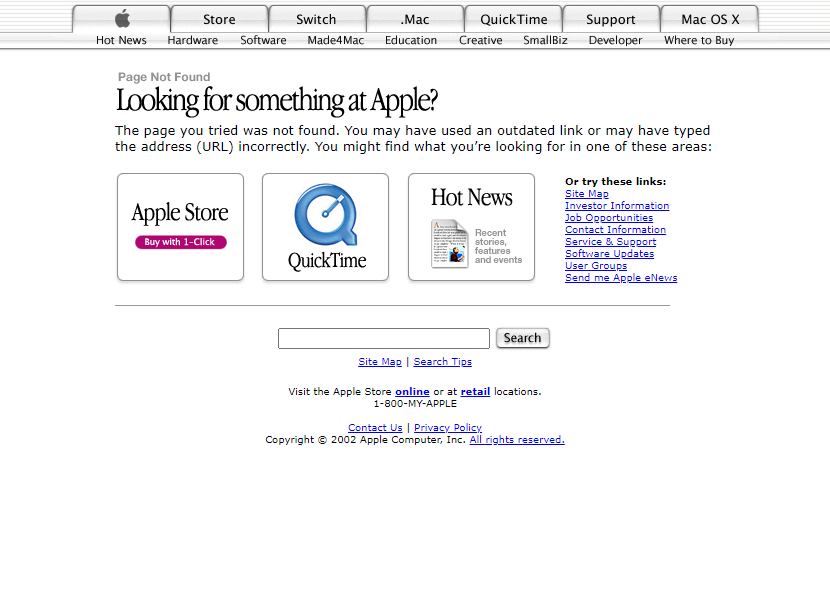Open the Where to Buy page
The height and width of the screenshot is (600, 830).
tap(699, 40)
